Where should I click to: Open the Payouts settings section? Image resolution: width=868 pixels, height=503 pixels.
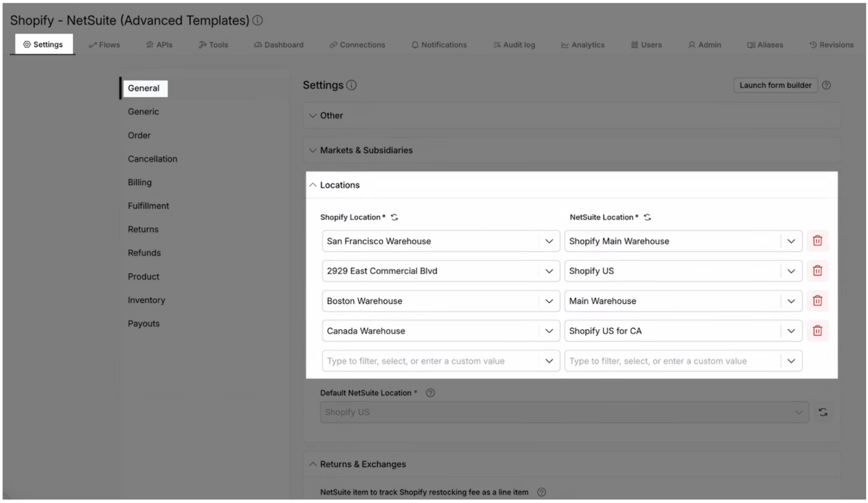[144, 324]
